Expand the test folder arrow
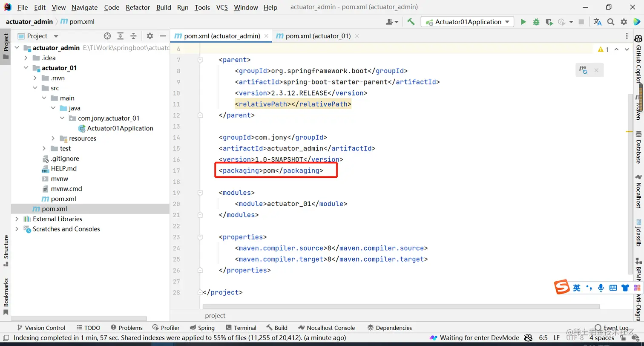 44,148
